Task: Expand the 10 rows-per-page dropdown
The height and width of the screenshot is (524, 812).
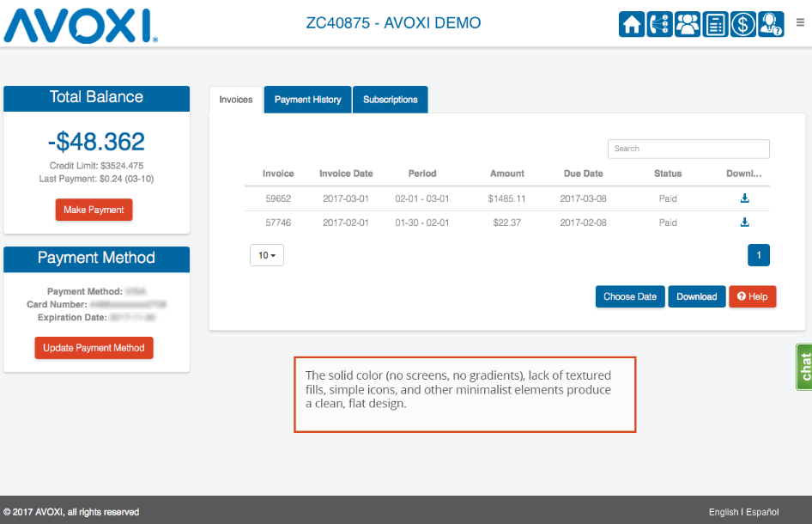Action: (x=267, y=255)
